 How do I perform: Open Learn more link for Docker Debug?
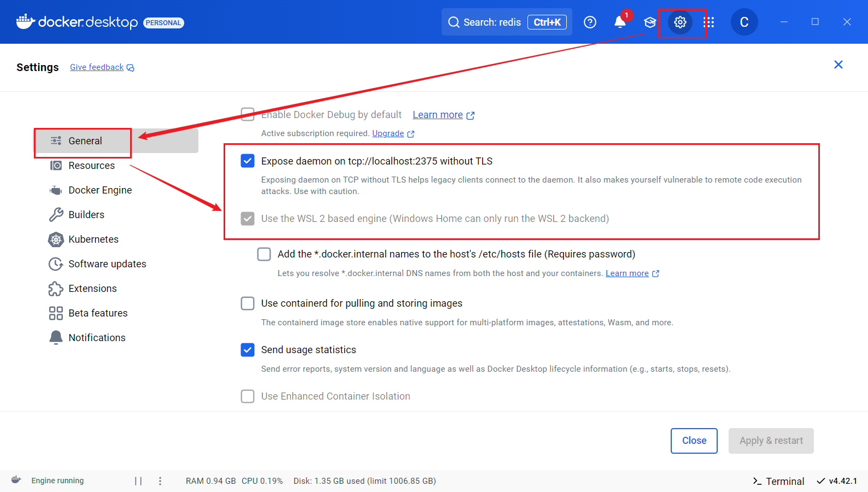pyautogui.click(x=438, y=115)
